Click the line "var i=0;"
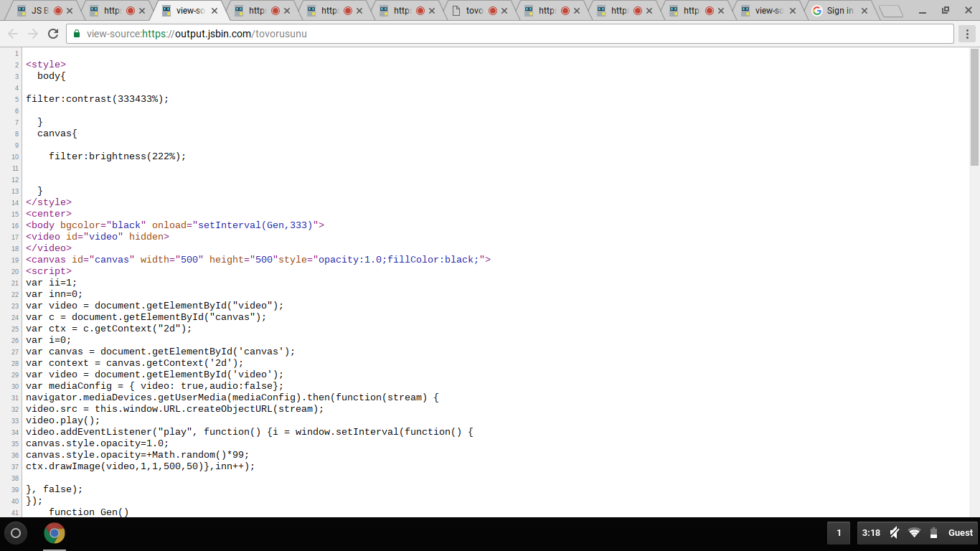 coord(49,340)
